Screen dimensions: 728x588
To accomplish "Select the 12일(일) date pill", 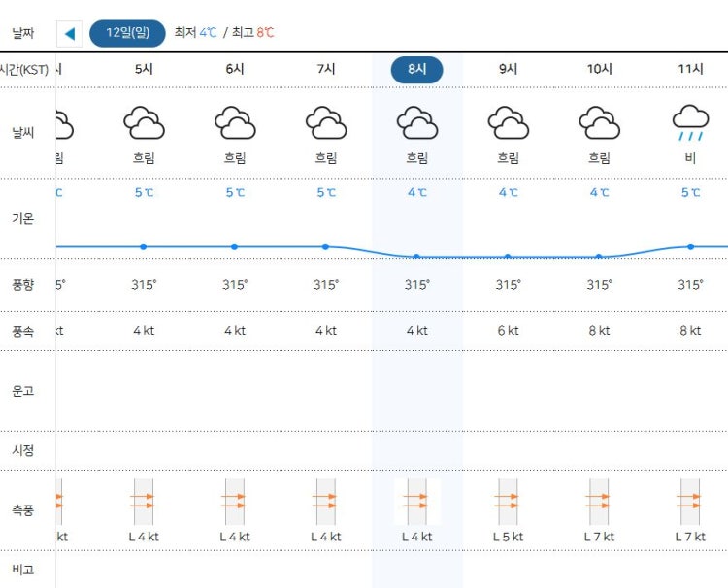I will tap(127, 33).
